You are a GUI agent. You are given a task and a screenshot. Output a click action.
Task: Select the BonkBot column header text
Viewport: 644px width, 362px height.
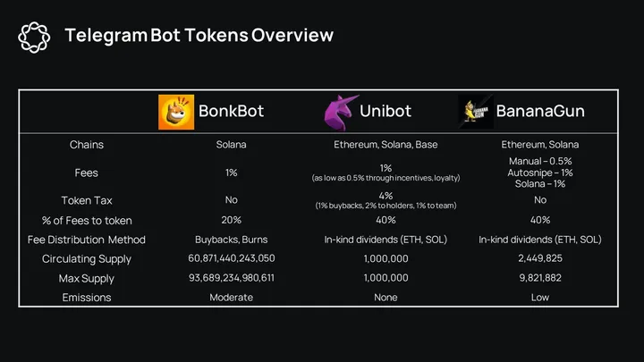[x=231, y=113]
